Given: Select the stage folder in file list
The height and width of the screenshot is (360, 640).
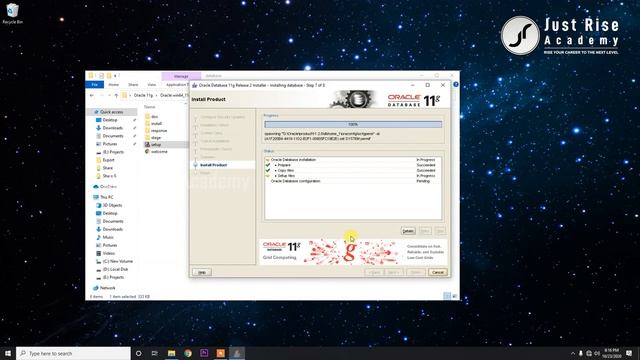Looking at the screenshot, I should pyautogui.click(x=156, y=138).
